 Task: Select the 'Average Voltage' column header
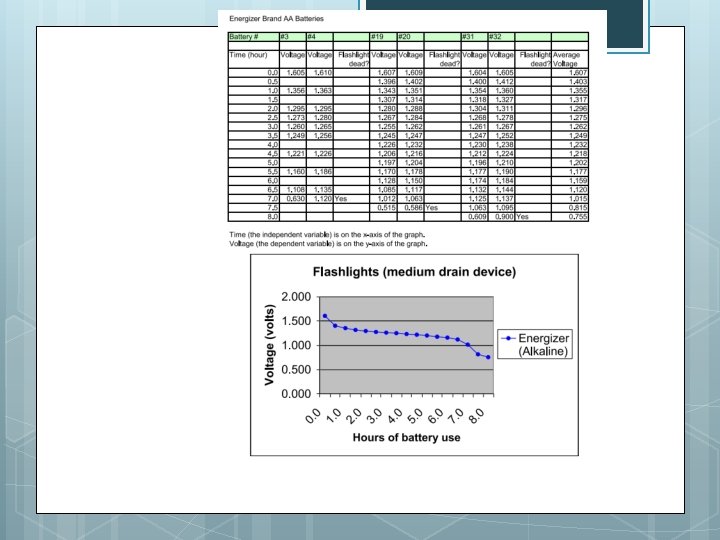pyautogui.click(x=570, y=59)
